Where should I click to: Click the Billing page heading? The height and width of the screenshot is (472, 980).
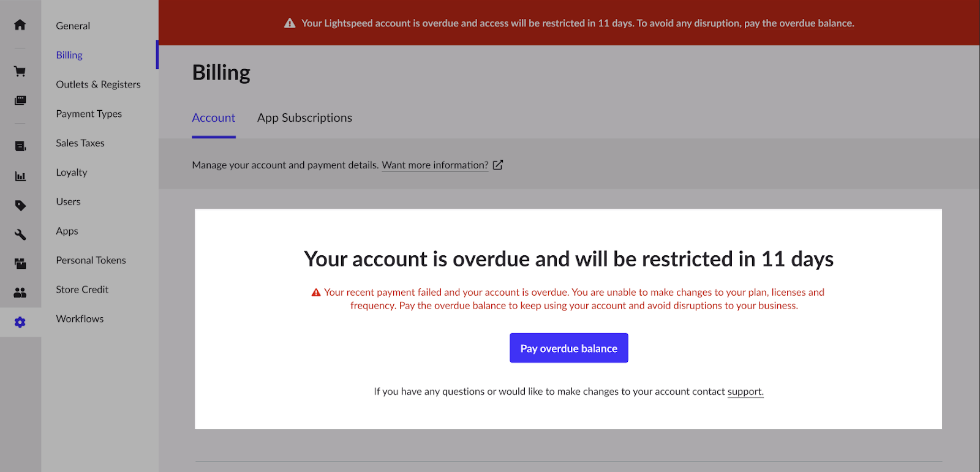221,73
